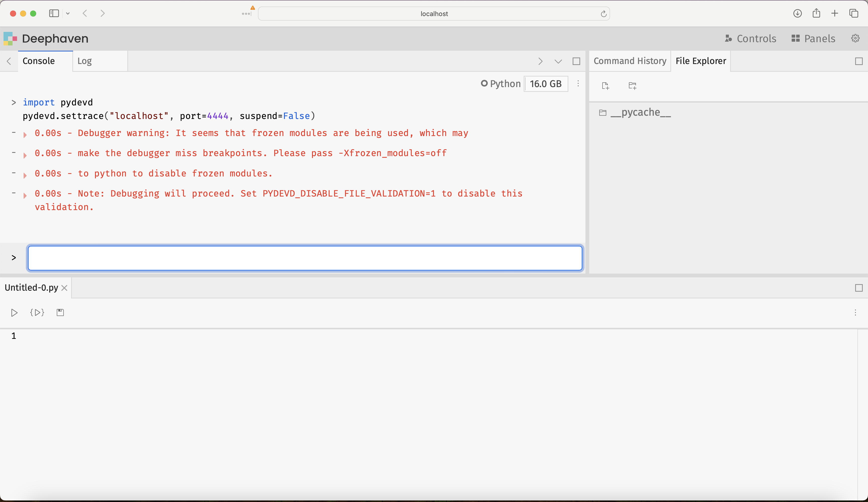Open the Panels menu

[x=813, y=39]
